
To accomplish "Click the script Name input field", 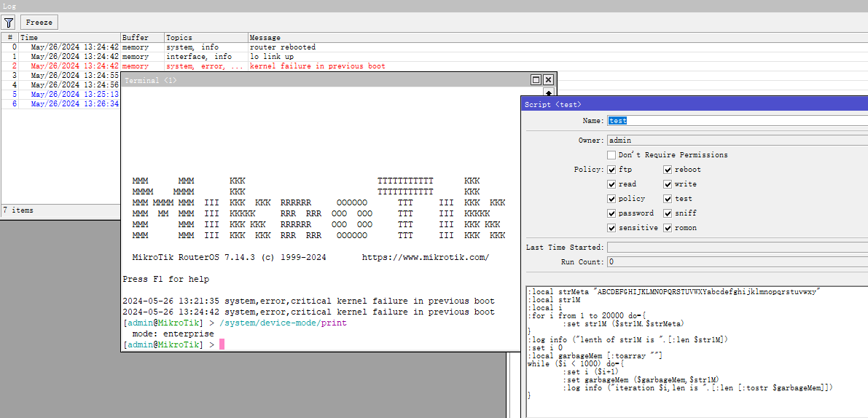I will pos(738,121).
